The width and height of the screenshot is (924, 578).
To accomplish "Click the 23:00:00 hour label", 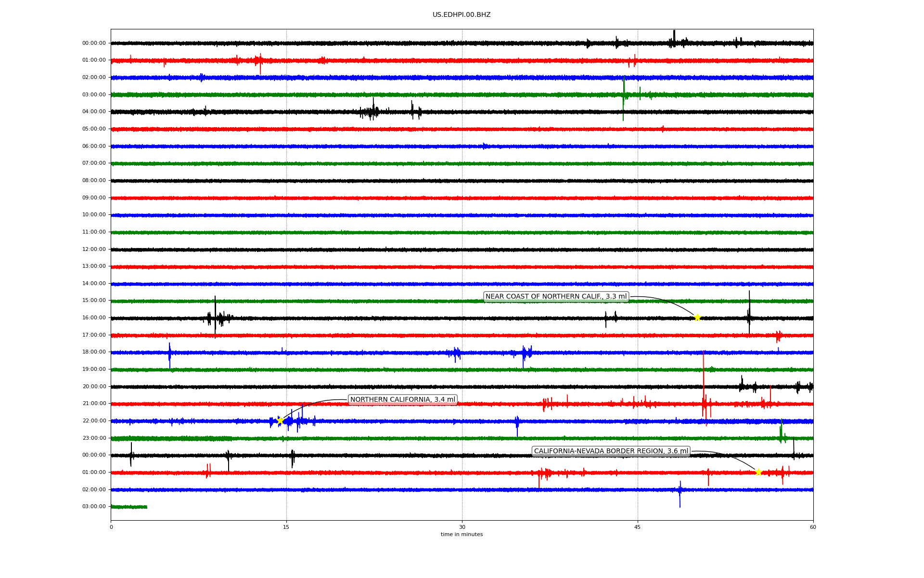I will click(x=94, y=438).
